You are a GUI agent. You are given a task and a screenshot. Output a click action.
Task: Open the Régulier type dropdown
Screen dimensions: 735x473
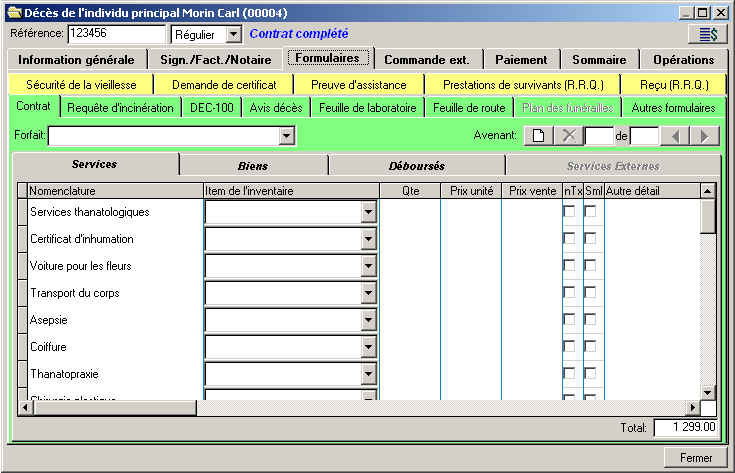pos(233,35)
